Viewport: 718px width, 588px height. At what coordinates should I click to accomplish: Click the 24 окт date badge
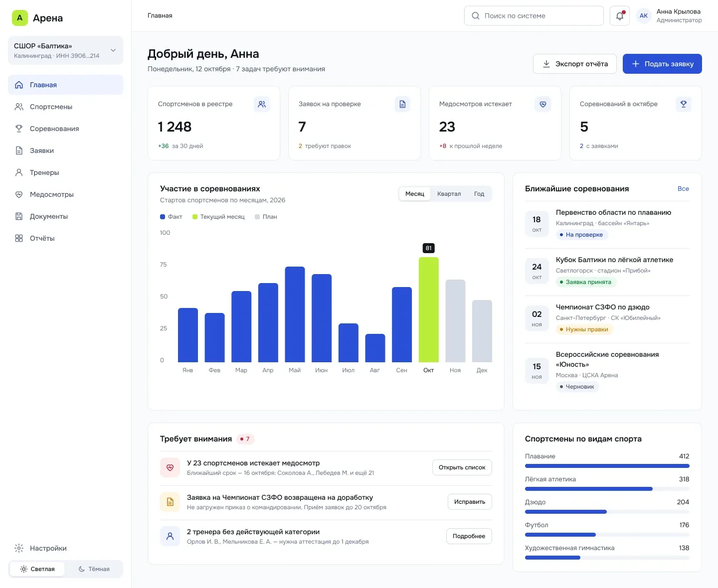tap(537, 271)
